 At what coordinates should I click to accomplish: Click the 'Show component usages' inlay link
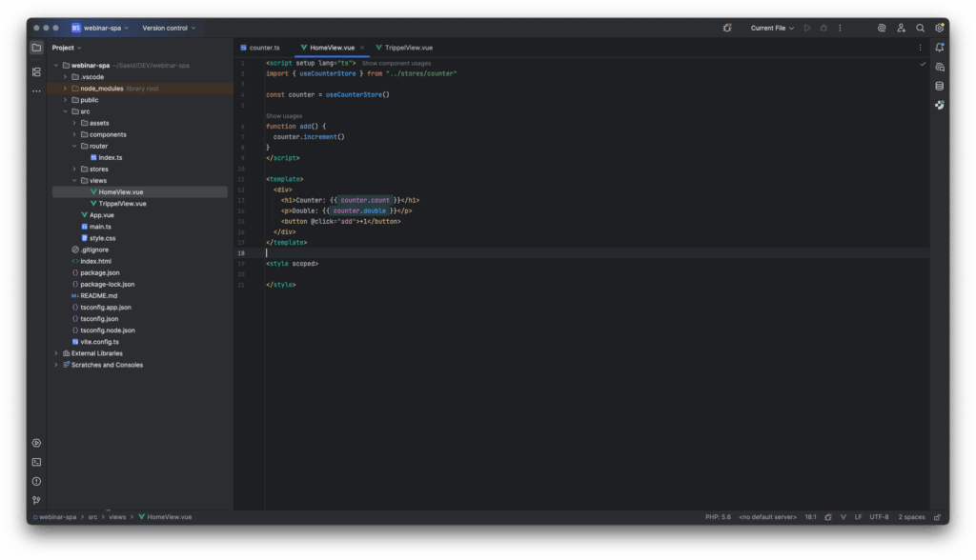tap(396, 63)
